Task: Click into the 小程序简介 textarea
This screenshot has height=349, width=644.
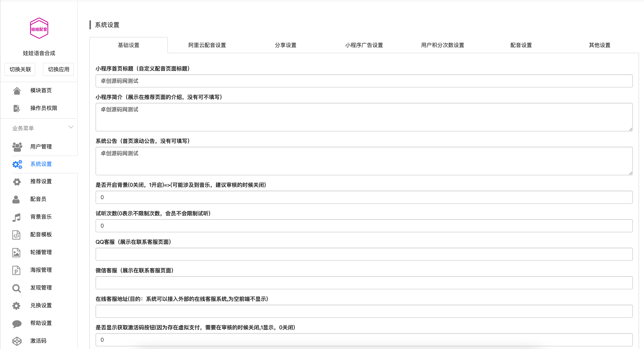Action: click(364, 117)
